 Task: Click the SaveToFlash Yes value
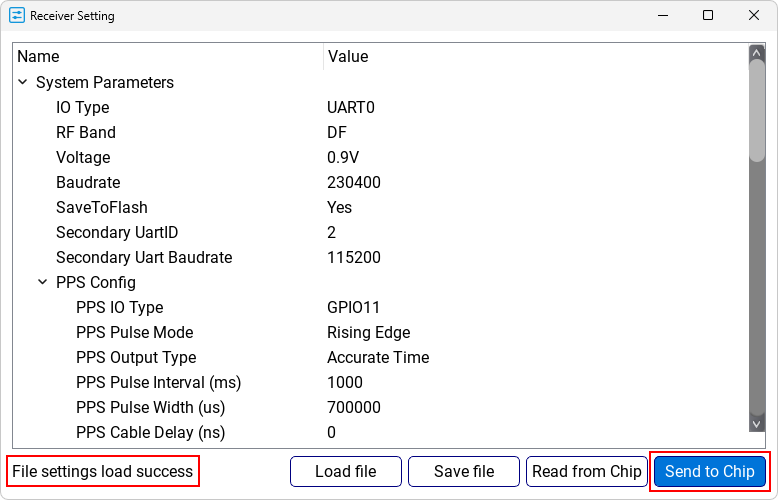pyautogui.click(x=340, y=208)
